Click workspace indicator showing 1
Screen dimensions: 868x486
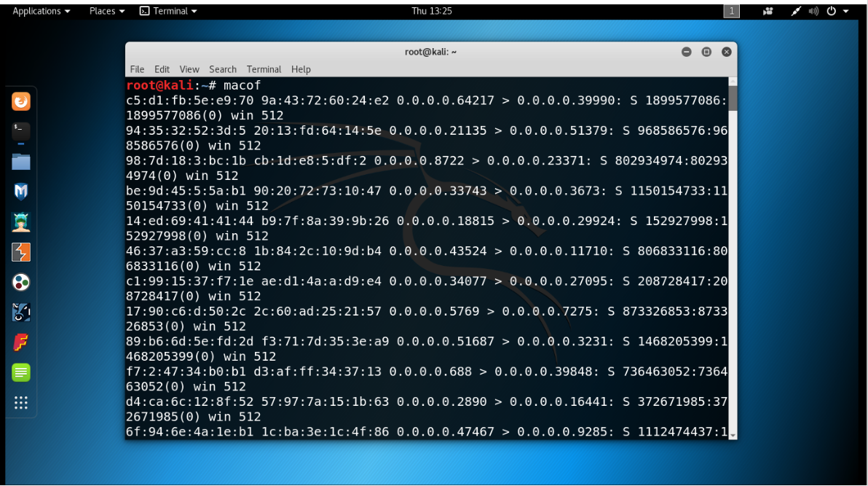pyautogui.click(x=731, y=11)
